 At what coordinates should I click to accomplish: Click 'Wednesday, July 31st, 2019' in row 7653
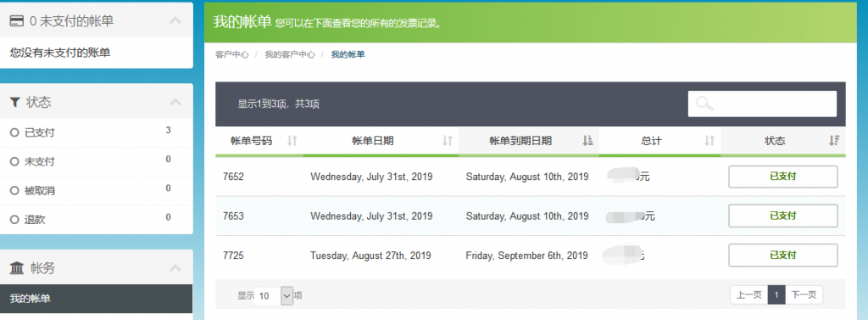point(371,216)
